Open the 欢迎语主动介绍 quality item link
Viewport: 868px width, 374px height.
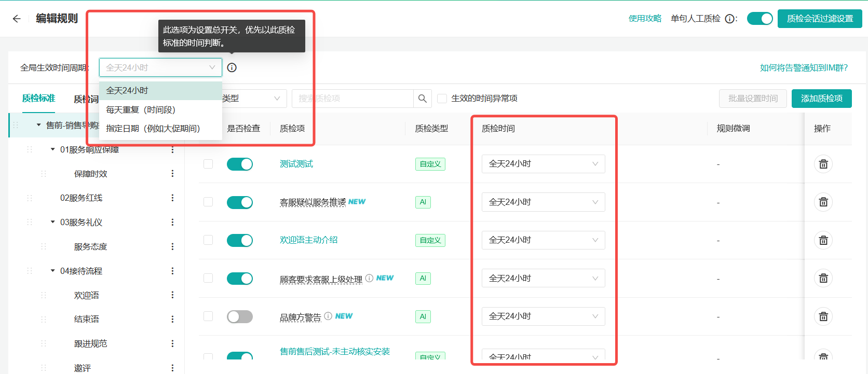point(309,240)
